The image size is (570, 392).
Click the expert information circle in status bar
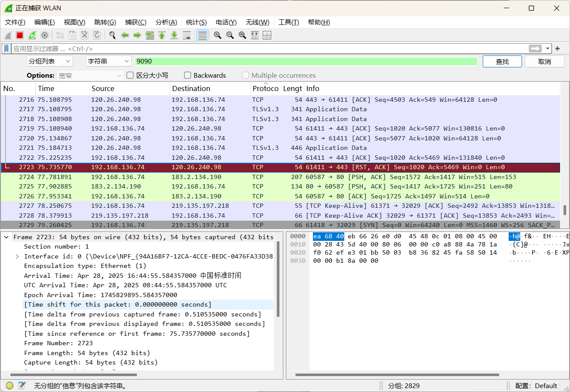pyautogui.click(x=9, y=386)
